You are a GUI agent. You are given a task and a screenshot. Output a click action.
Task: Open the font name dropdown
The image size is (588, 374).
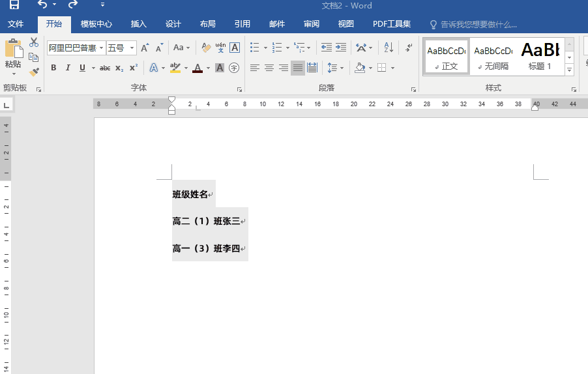click(x=102, y=48)
